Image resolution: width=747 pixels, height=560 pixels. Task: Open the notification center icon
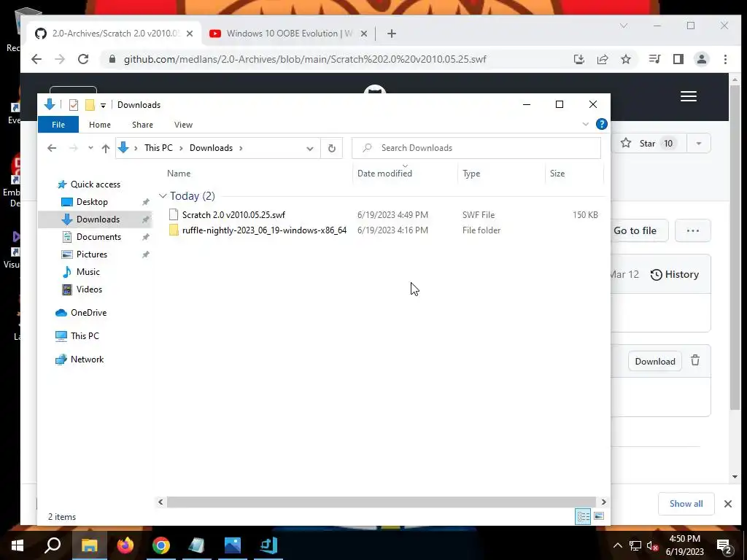pyautogui.click(x=724, y=546)
